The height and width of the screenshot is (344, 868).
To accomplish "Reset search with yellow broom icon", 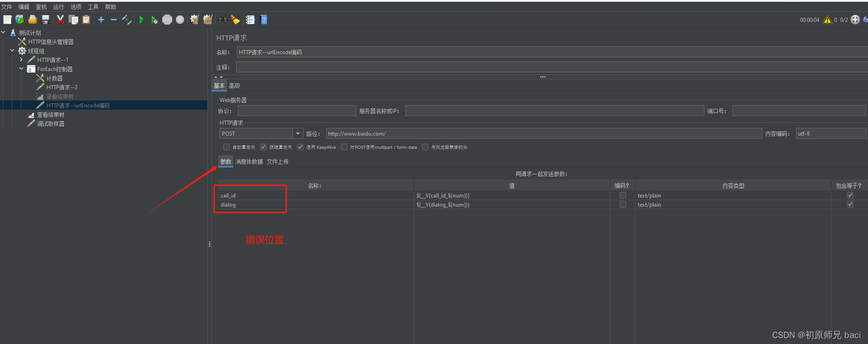I will 236,20.
